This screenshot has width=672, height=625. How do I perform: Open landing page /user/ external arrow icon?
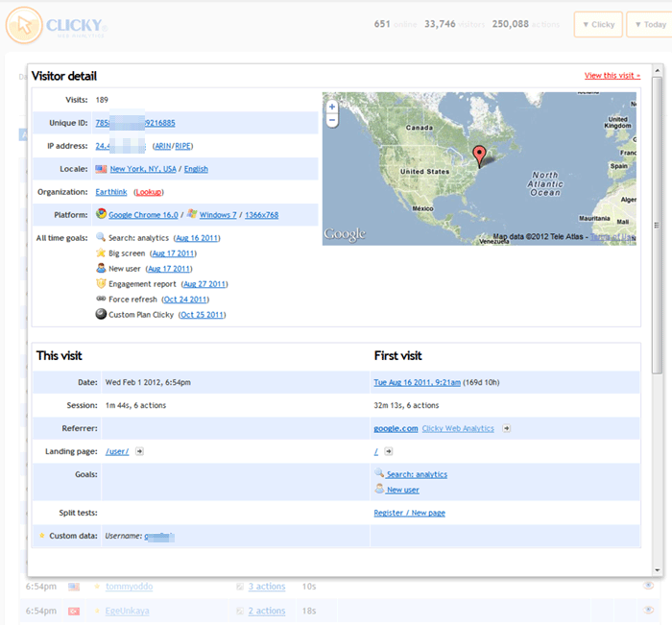pos(139,450)
